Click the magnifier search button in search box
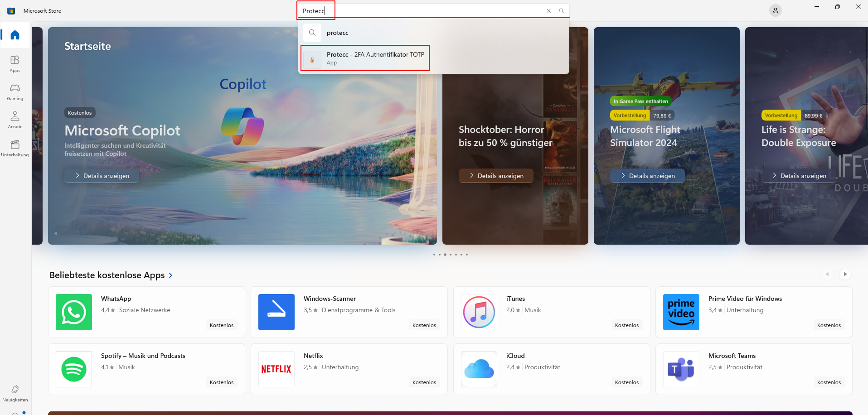Viewport: 868px width, 415px height. (x=562, y=11)
